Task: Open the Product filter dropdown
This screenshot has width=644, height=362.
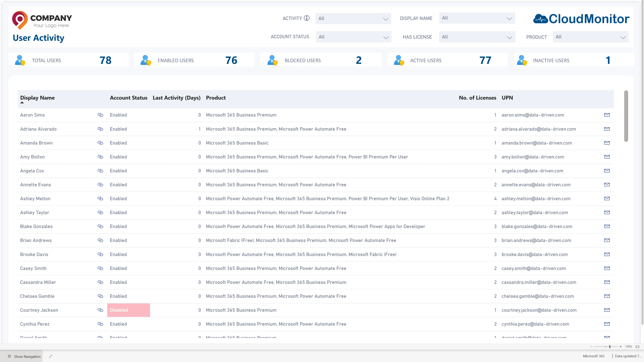Action: [590, 37]
